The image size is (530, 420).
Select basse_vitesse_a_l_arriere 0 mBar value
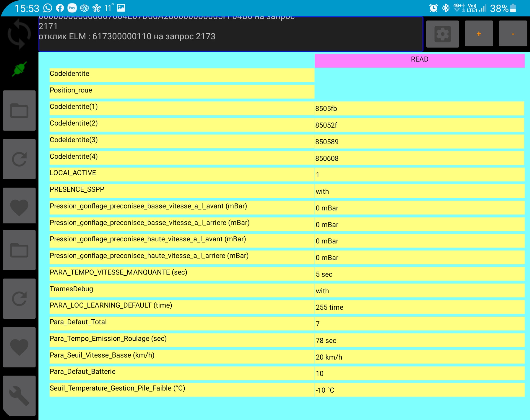[x=419, y=224]
